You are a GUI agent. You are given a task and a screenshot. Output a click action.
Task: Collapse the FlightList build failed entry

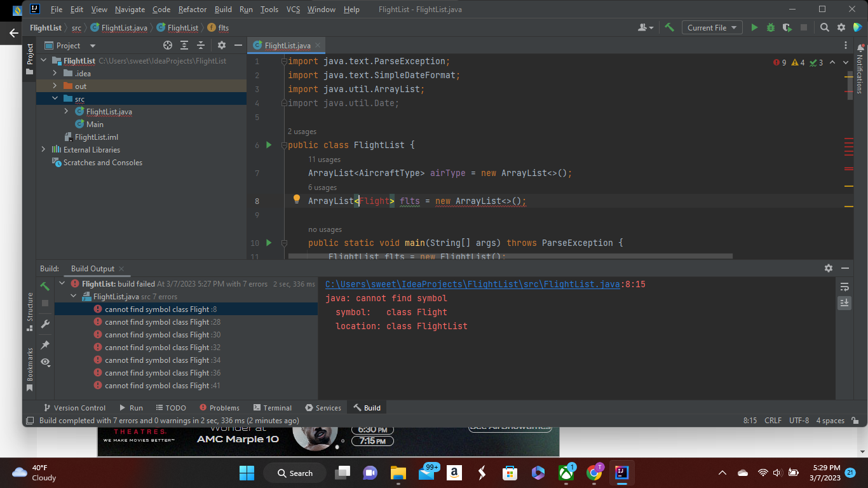pyautogui.click(x=62, y=283)
